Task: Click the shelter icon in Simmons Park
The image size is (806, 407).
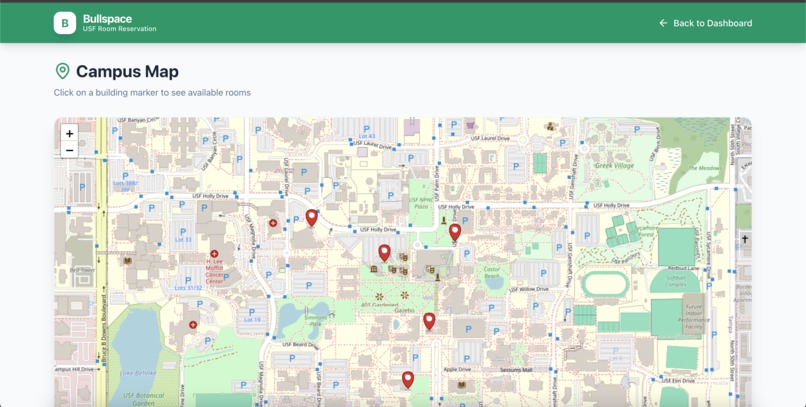Action: (x=332, y=313)
